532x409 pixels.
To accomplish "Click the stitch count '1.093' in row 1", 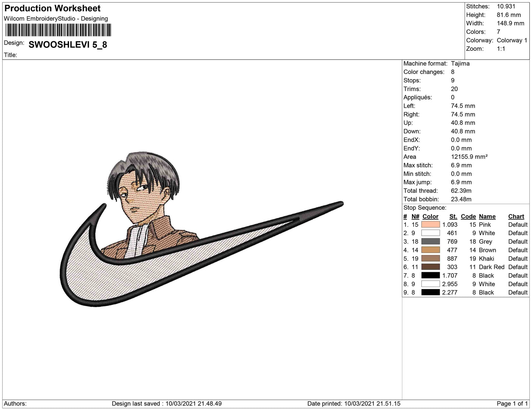I will click(x=450, y=225).
